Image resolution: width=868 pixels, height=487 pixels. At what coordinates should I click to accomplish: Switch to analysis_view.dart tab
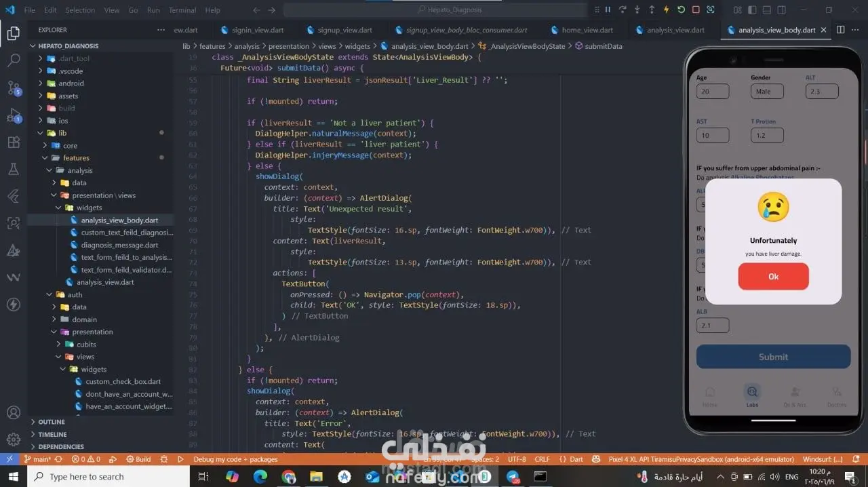(671, 30)
